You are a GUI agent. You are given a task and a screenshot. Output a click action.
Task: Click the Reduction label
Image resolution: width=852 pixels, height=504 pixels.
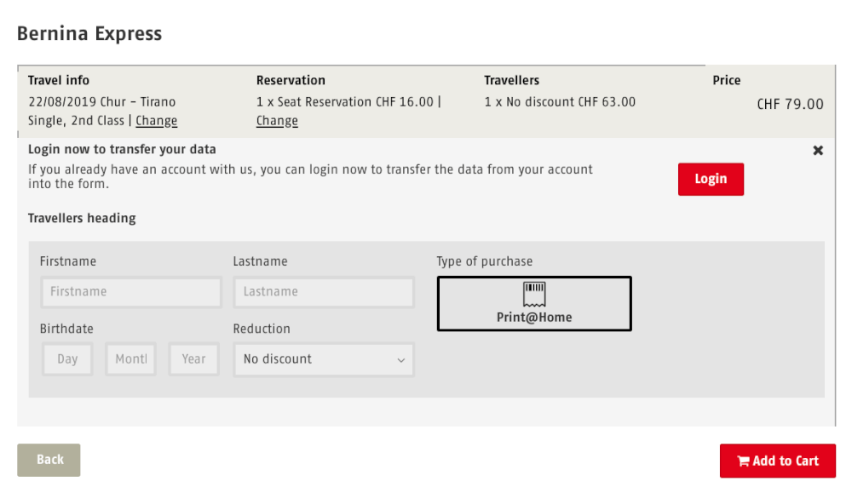coord(262,329)
